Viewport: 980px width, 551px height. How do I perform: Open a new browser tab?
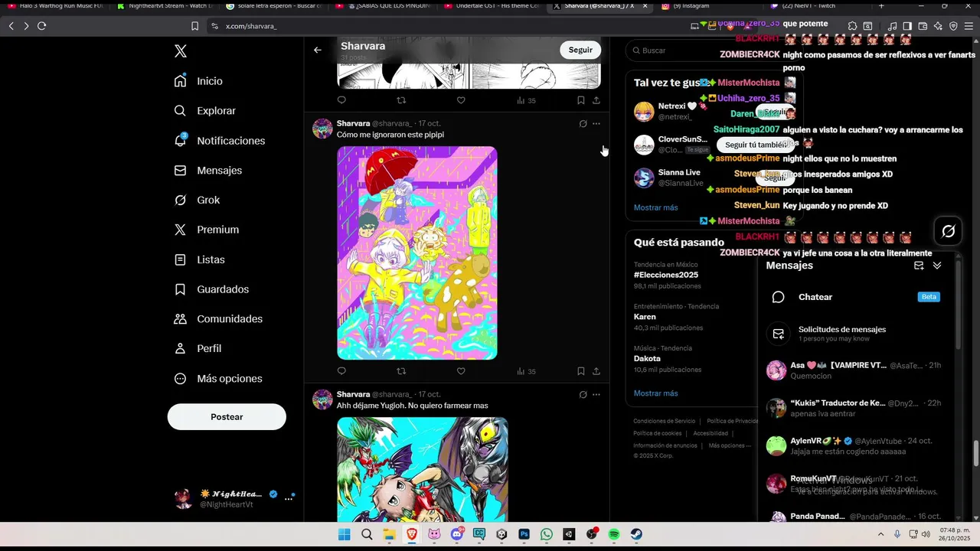pyautogui.click(x=881, y=6)
